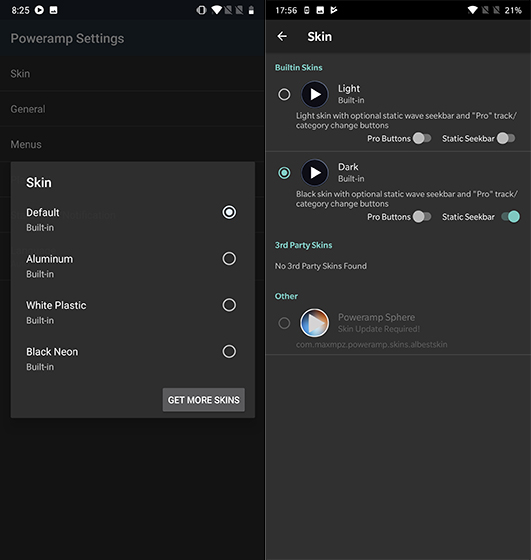
Task: Select the Dark skin radio button
Action: 284,173
